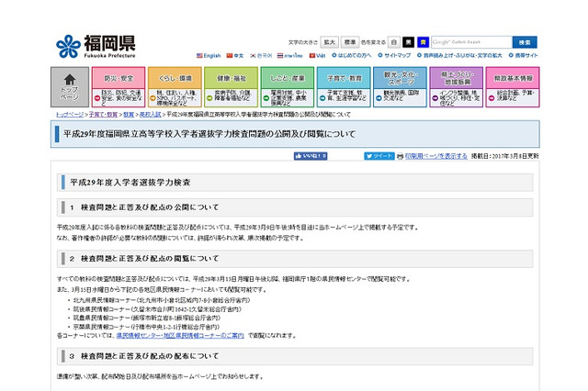Image resolution: width=588 pixels, height=391 pixels.
Task: Click 高校入試 breadcrumb link
Action: point(150,115)
